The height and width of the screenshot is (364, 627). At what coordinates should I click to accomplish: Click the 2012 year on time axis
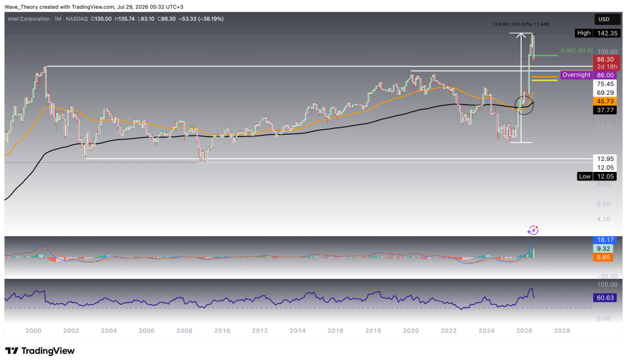(x=260, y=330)
